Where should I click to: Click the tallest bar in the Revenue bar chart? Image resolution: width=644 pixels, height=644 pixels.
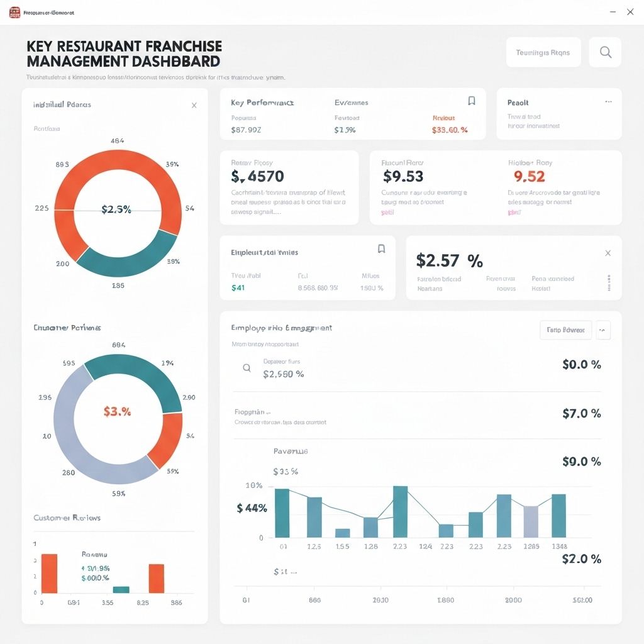point(401,511)
